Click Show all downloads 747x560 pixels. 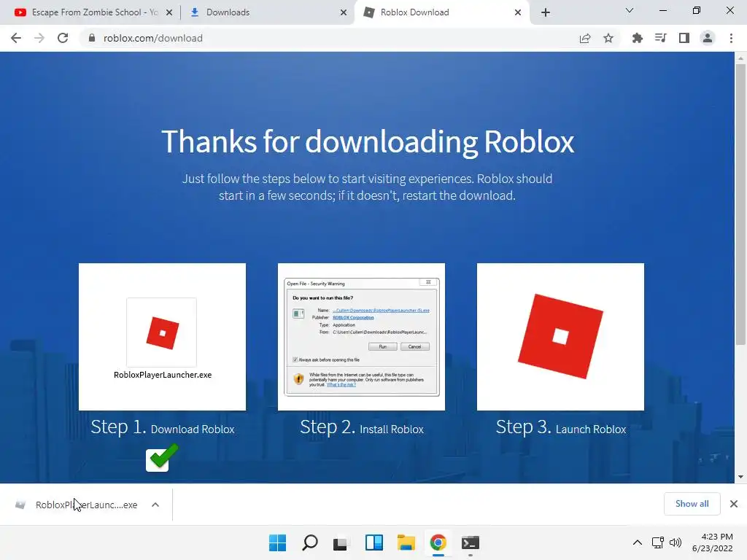692,504
